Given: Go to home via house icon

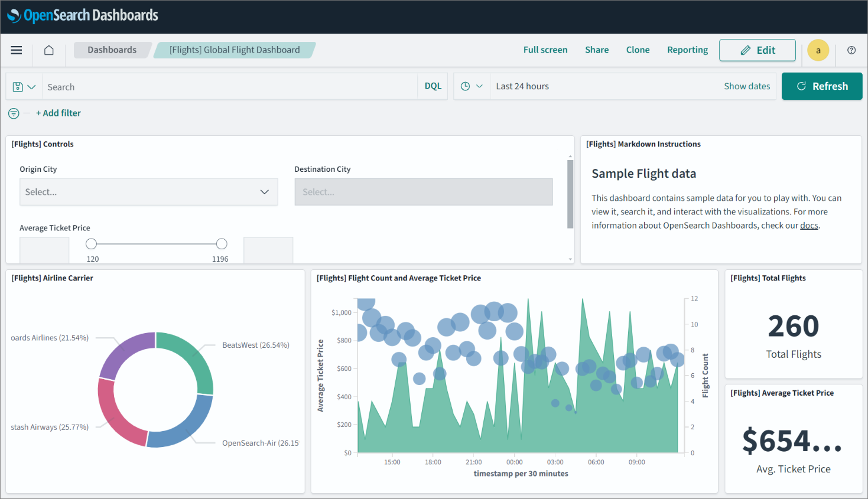Looking at the screenshot, I should click(x=49, y=50).
